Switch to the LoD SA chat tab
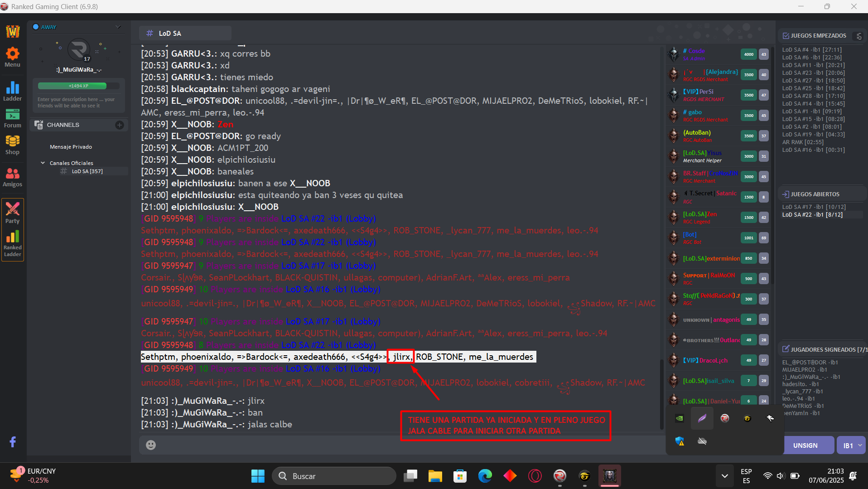The height and width of the screenshot is (489, 868). click(x=185, y=33)
